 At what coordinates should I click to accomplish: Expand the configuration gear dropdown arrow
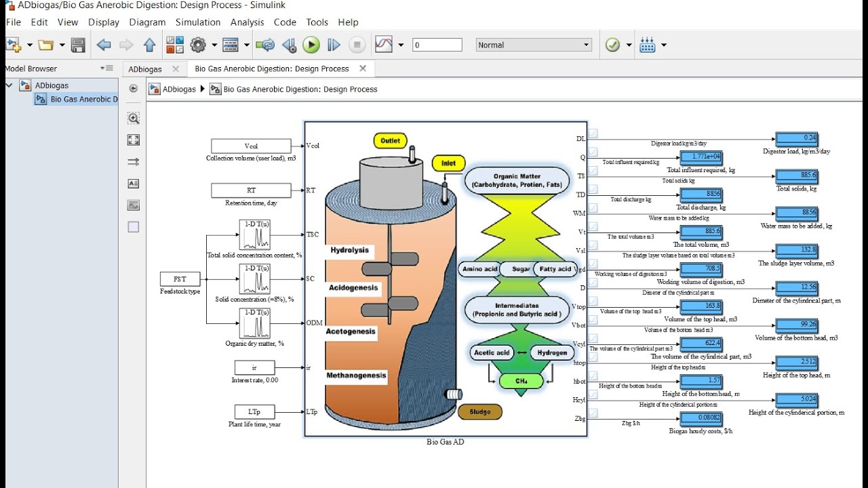click(x=214, y=45)
